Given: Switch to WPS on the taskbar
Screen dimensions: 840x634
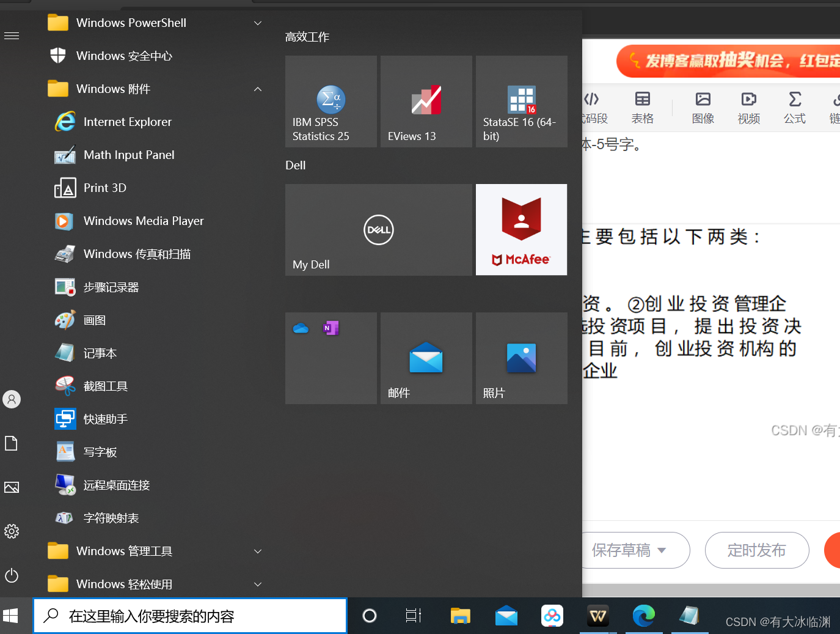Looking at the screenshot, I should tap(598, 616).
